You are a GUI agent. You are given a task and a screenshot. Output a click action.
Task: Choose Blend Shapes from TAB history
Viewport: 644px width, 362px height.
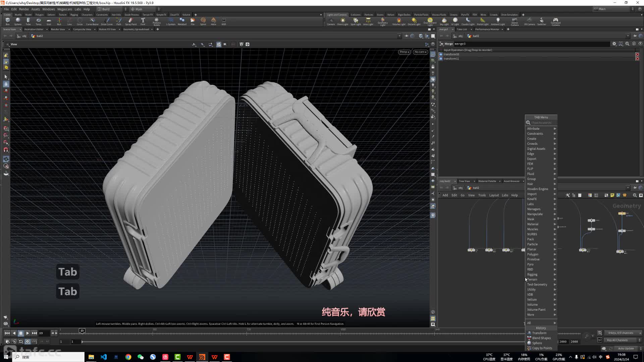coord(541,338)
